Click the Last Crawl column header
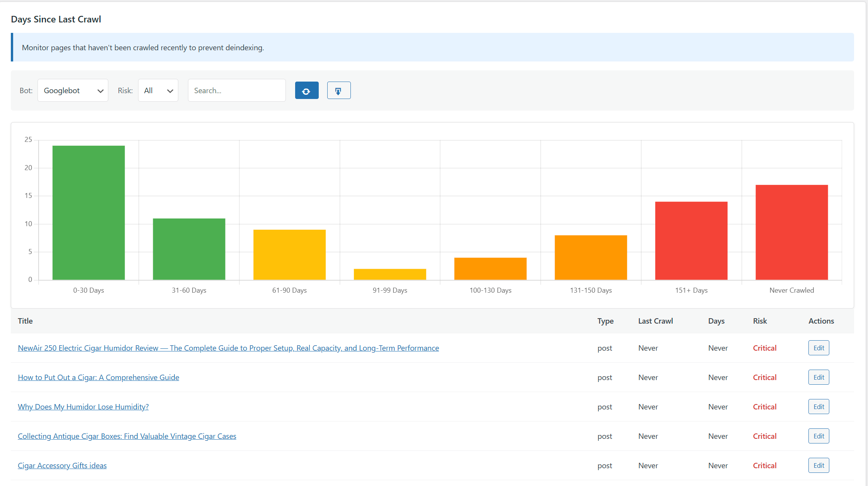 [656, 321]
